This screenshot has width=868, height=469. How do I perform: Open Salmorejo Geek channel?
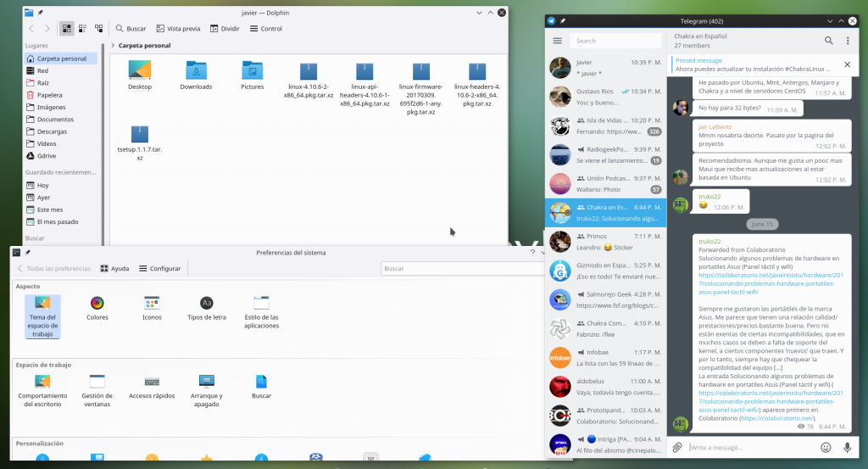(605, 299)
